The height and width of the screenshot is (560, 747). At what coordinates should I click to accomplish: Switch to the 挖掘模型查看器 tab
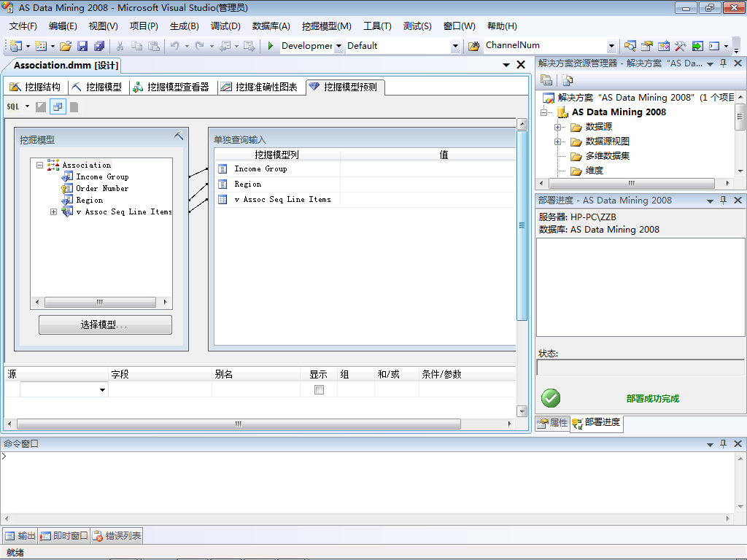171,87
